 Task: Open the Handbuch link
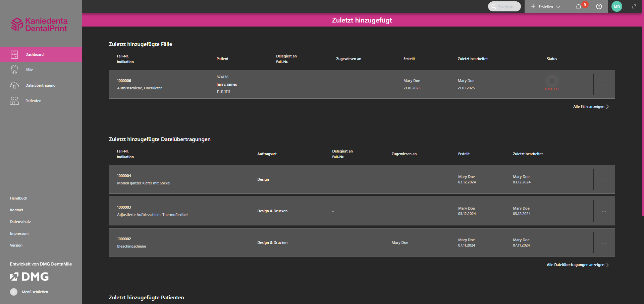coord(19,198)
